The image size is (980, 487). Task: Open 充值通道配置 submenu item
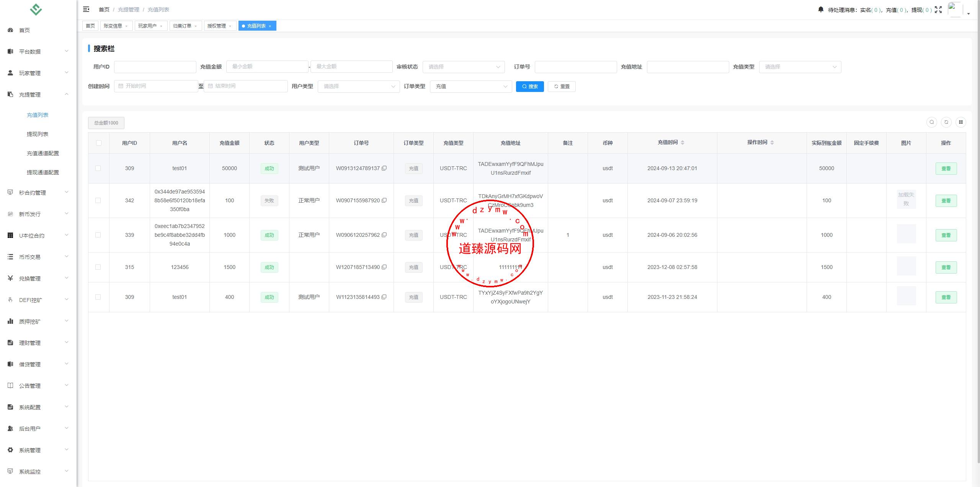[43, 153]
